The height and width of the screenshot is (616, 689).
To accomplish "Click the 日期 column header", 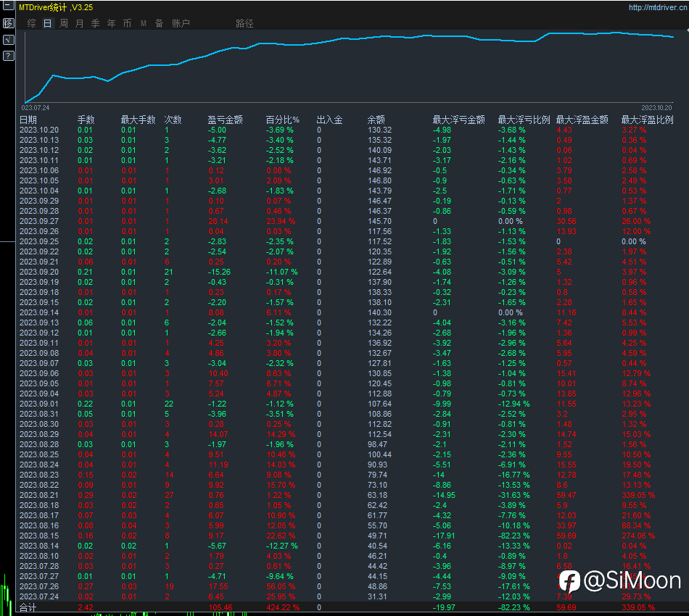I will tap(28, 120).
